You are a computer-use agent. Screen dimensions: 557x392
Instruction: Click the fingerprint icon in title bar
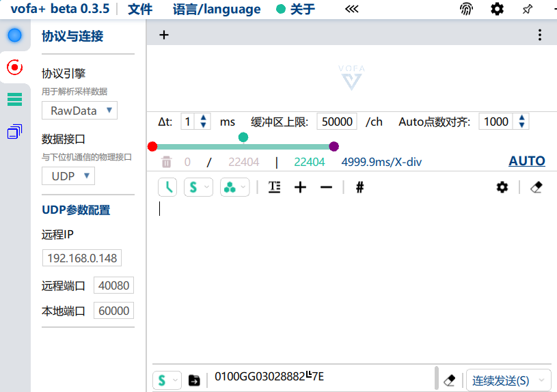(x=466, y=9)
